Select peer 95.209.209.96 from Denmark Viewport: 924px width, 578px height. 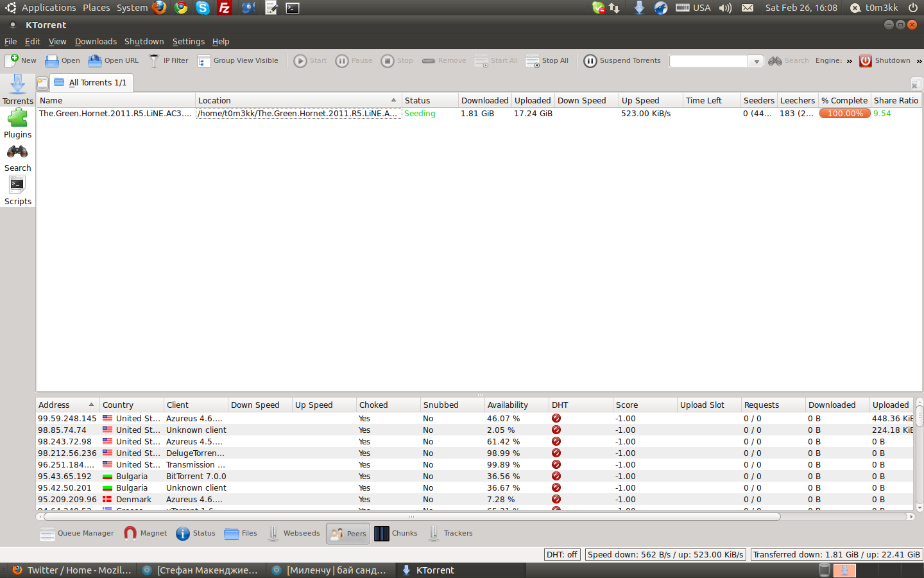(x=475, y=500)
